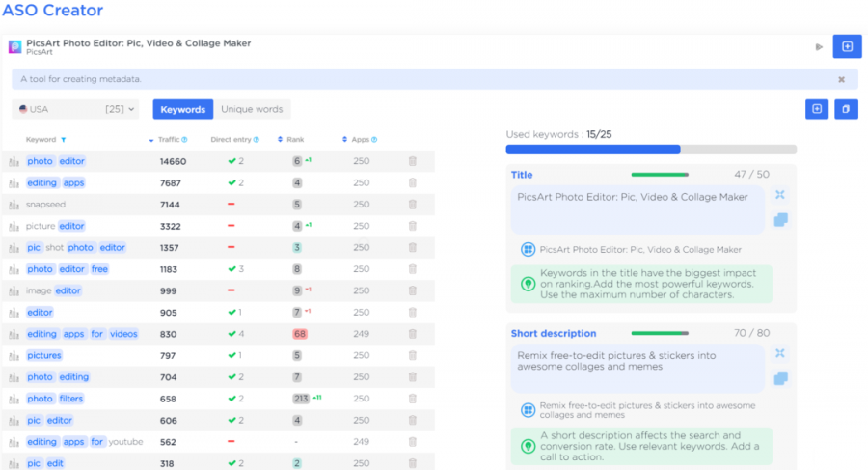Click the Title section label
The height and width of the screenshot is (470, 868).
(x=522, y=175)
